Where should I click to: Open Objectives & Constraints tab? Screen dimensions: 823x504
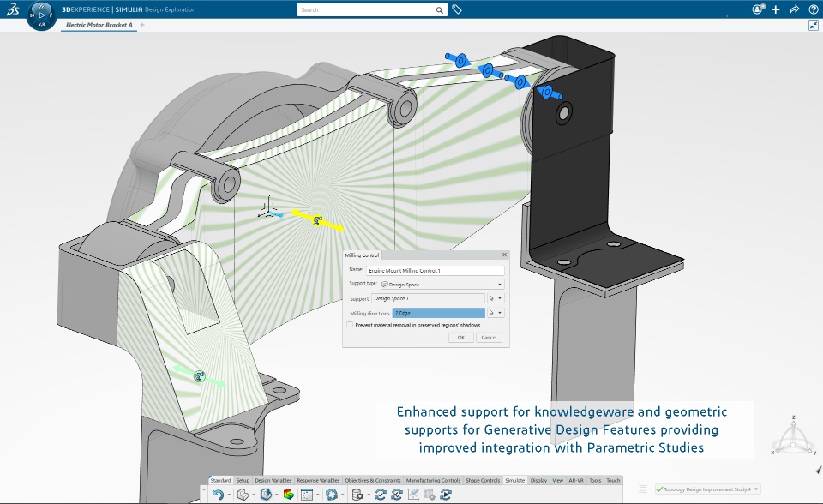[x=373, y=480]
